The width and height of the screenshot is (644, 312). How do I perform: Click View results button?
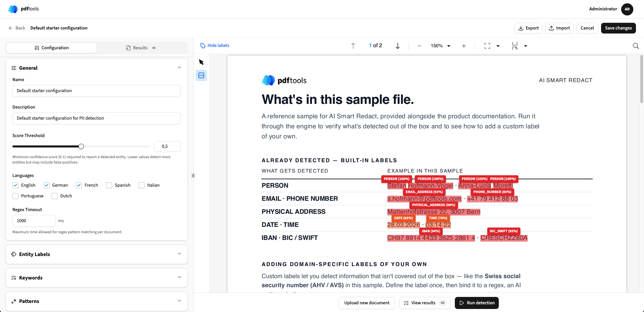[425, 303]
